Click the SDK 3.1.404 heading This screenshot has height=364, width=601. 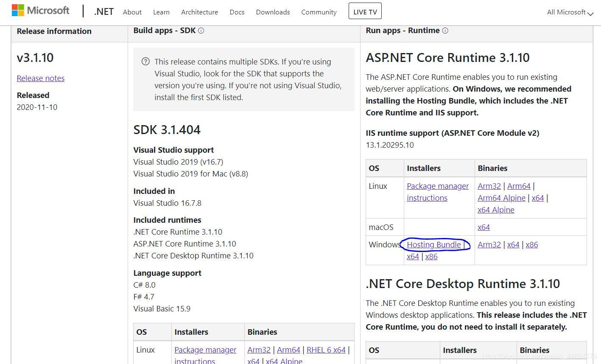coord(167,129)
